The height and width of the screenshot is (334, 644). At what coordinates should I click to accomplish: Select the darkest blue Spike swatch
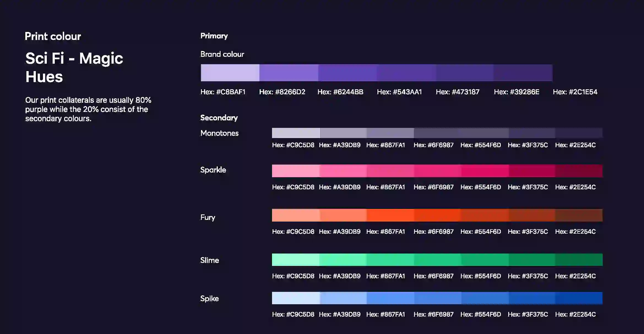pos(579,298)
